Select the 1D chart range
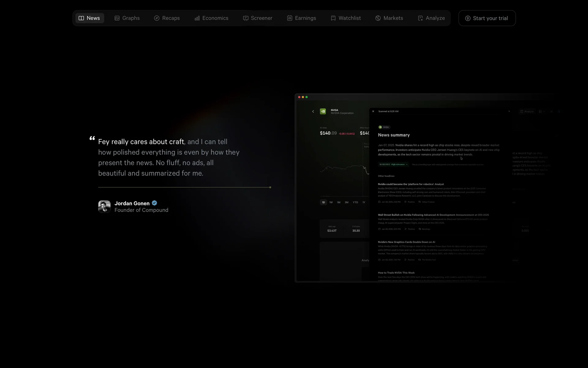588x368 pixels. point(323,202)
